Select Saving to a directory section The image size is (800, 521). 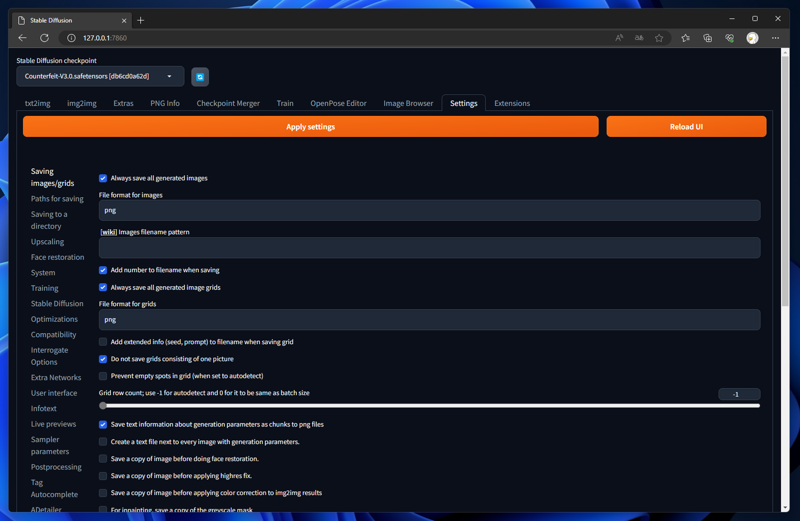coord(49,220)
